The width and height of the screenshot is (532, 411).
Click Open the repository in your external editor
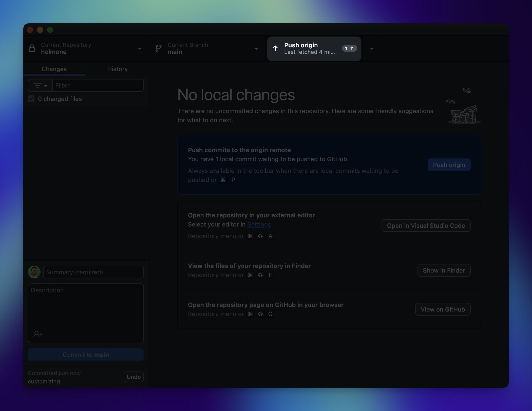251,215
